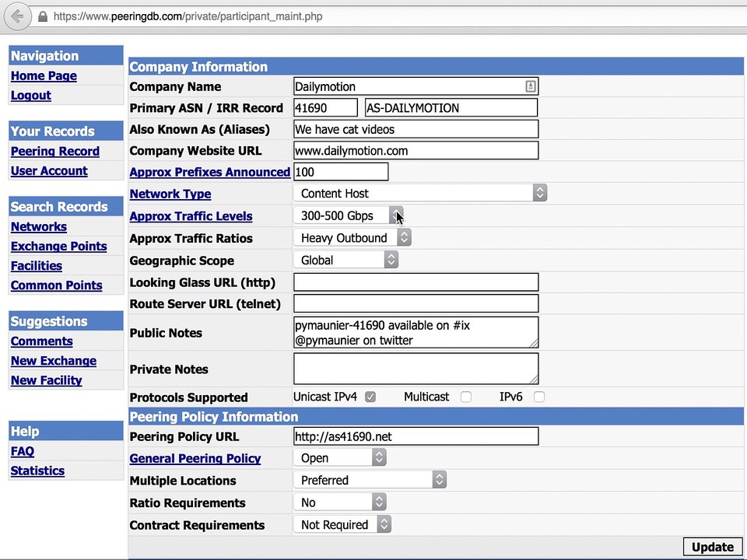This screenshot has width=747, height=560.
Task: Open the Approx Traffic Ratios dropdown
Action: [x=352, y=238]
